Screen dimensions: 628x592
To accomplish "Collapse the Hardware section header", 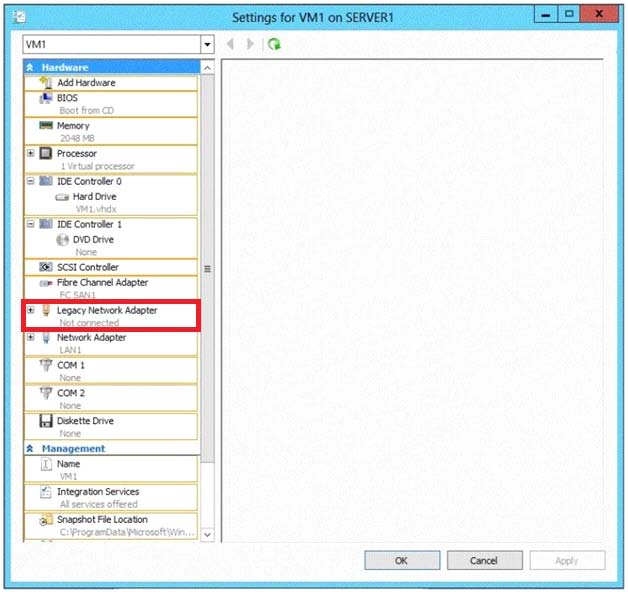I will click(31, 67).
